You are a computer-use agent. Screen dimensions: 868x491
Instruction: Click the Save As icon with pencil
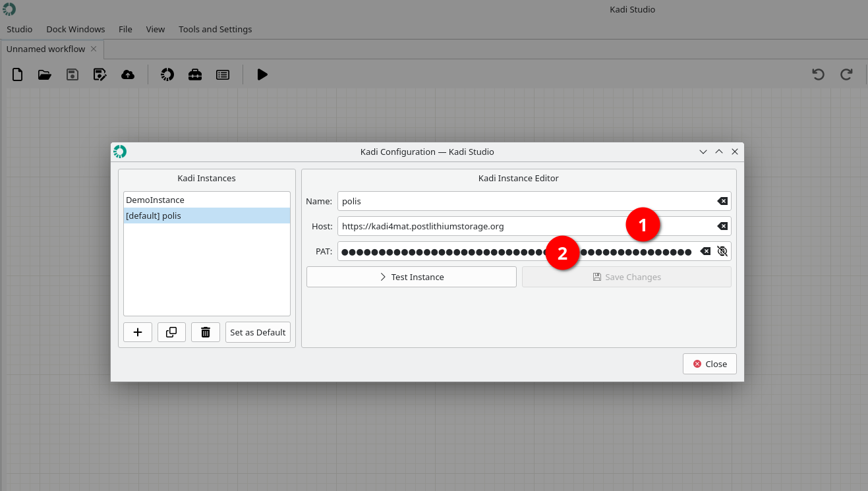pyautogui.click(x=100, y=74)
